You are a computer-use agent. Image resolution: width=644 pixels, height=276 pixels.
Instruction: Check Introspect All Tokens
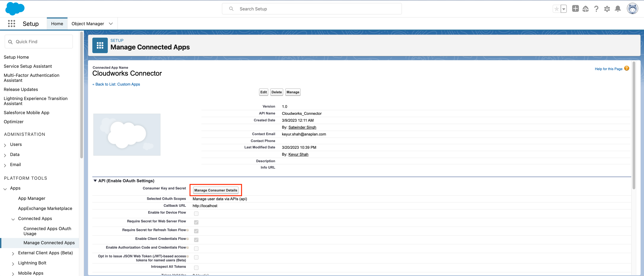tap(196, 267)
